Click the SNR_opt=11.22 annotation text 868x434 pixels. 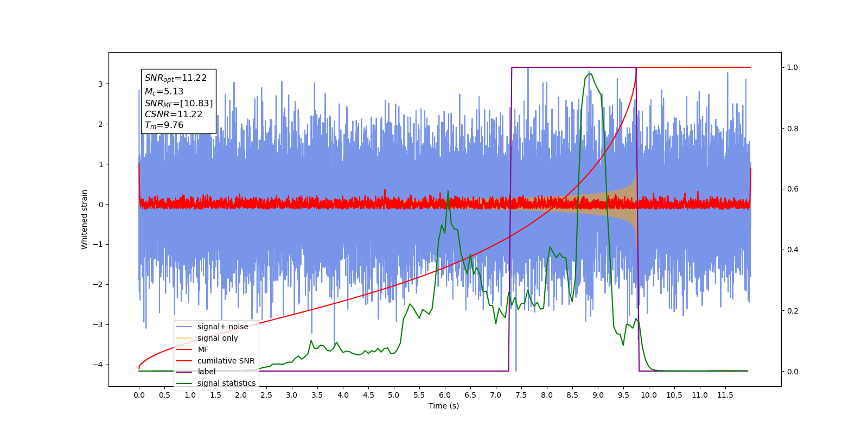(x=176, y=78)
